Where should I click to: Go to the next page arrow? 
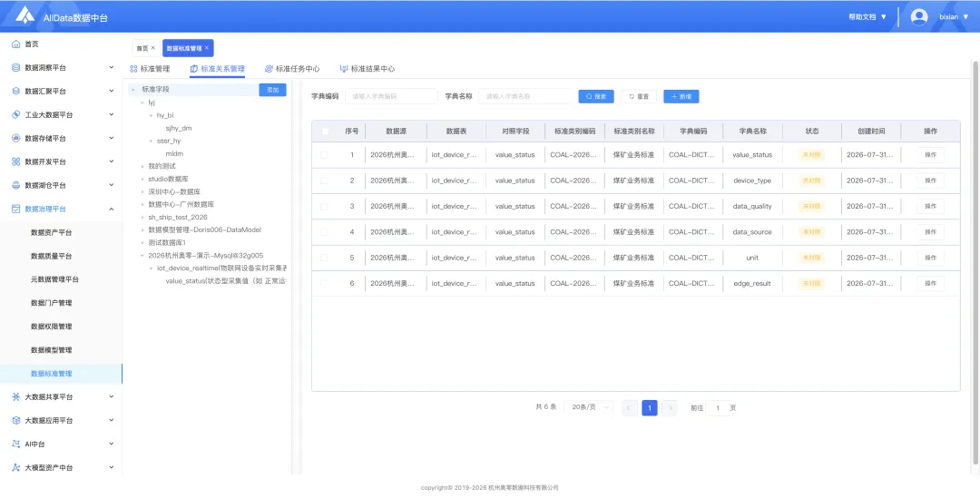point(670,408)
